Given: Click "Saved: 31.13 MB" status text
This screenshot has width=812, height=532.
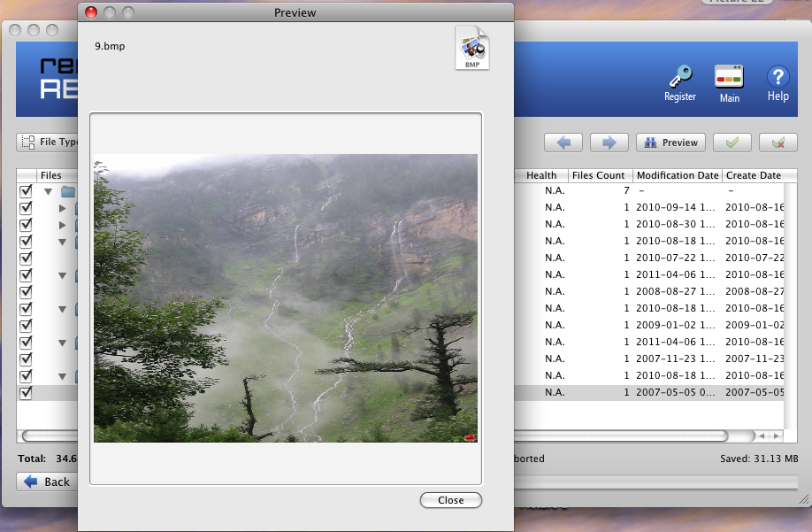Looking at the screenshot, I should tap(759, 459).
